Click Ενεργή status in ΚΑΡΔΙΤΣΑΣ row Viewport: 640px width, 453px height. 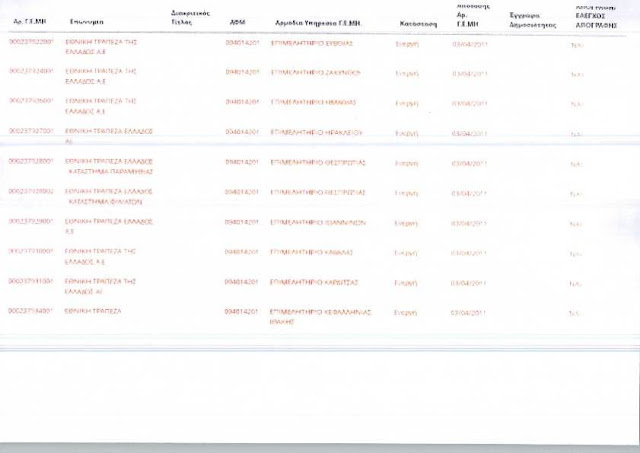tap(406, 284)
